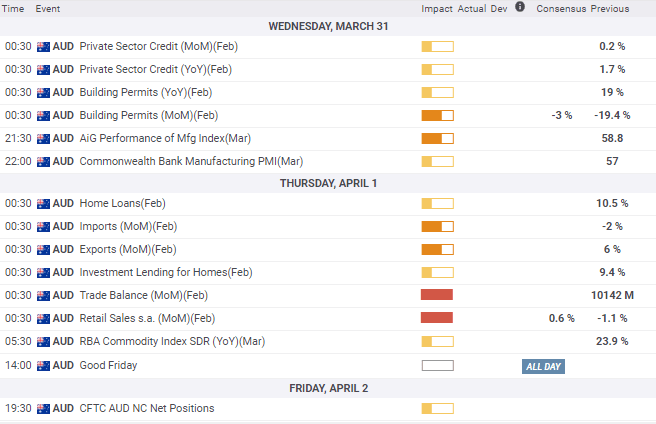Click red impact bar for Retail Sales s.a.
The image size is (656, 424).
point(437,318)
